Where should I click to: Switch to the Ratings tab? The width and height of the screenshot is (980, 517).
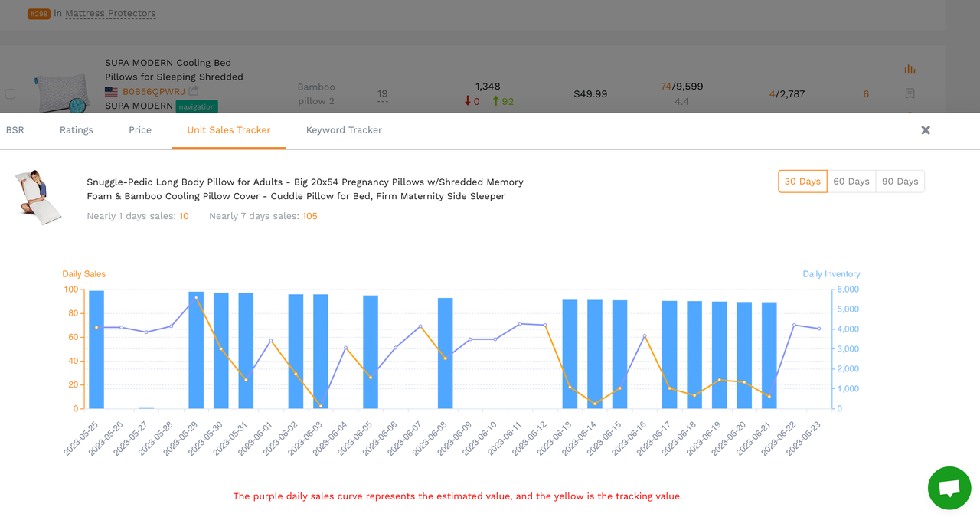click(x=77, y=130)
